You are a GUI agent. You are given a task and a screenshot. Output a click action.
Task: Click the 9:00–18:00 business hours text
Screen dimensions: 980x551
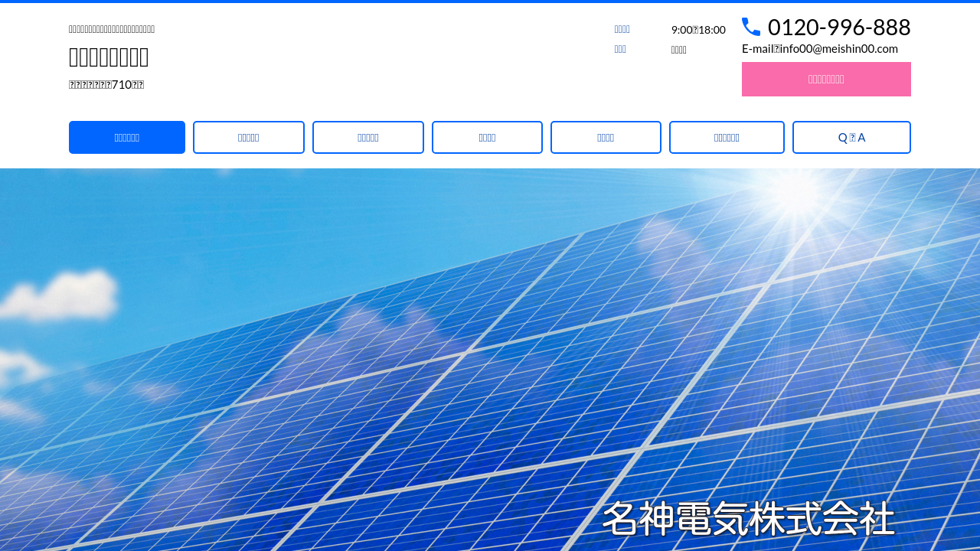[x=698, y=30]
